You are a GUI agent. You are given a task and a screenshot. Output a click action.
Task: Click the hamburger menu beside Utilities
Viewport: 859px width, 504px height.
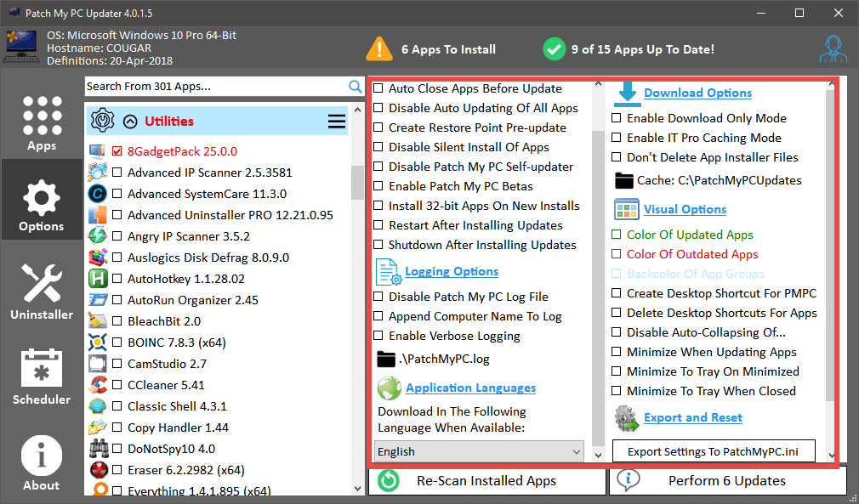[337, 122]
